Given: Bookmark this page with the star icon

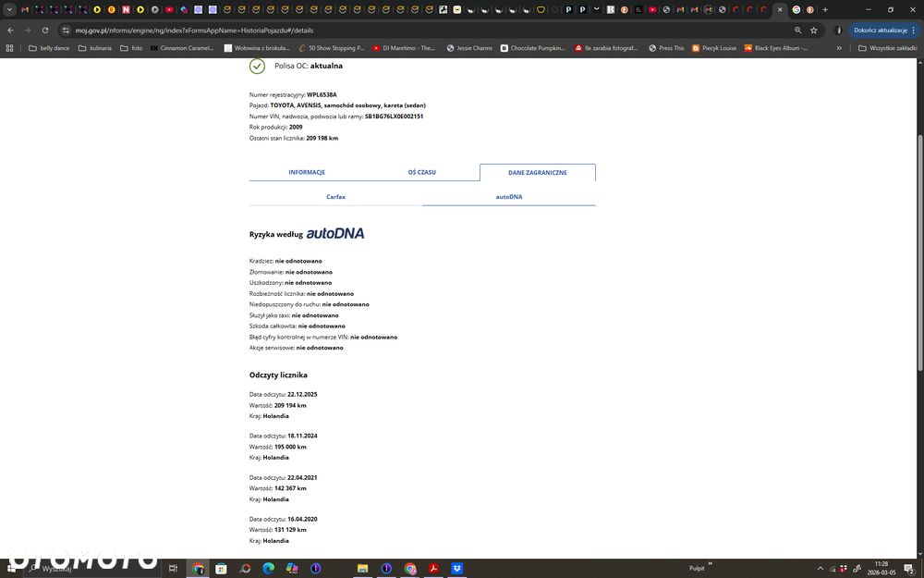Looking at the screenshot, I should pos(814,31).
